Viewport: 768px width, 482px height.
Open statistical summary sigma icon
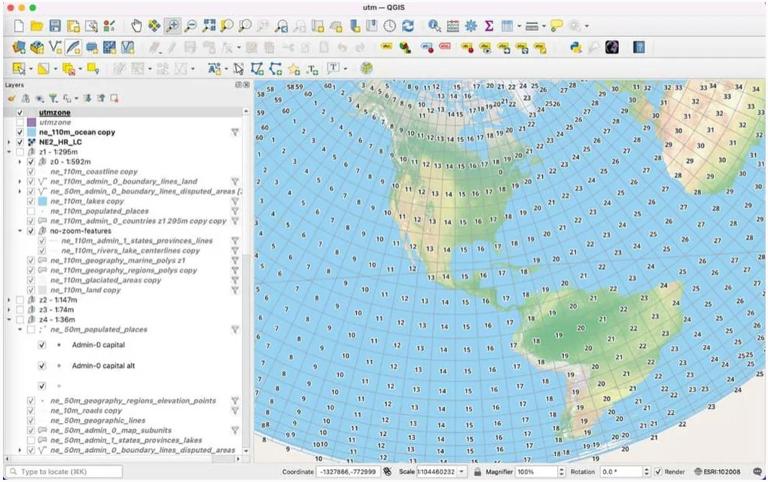(489, 26)
